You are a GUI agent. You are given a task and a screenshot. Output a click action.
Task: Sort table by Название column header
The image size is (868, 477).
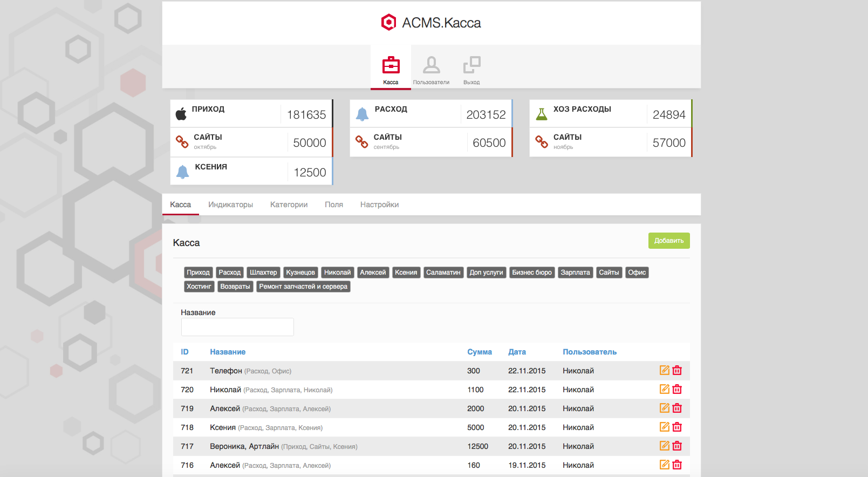tap(228, 352)
